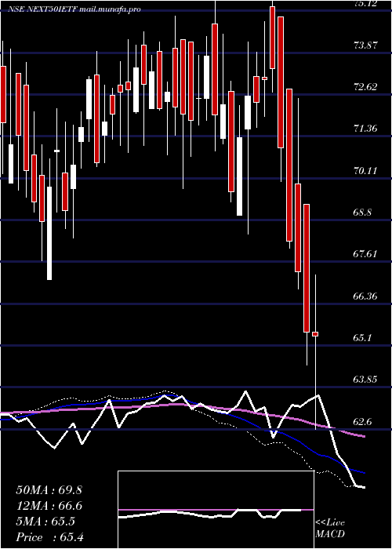
Task: Click the 5MA : 65.5 readout
Action: [45, 522]
